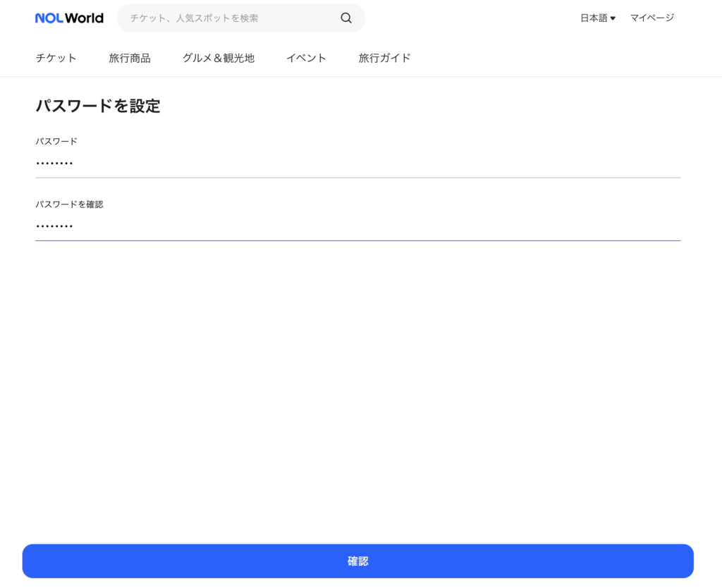Go to マイページ

(x=651, y=18)
